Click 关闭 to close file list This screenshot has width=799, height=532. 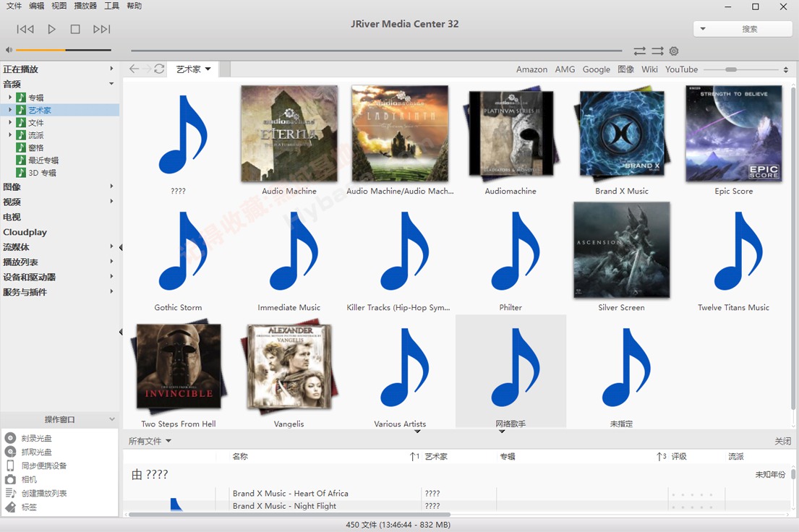782,442
